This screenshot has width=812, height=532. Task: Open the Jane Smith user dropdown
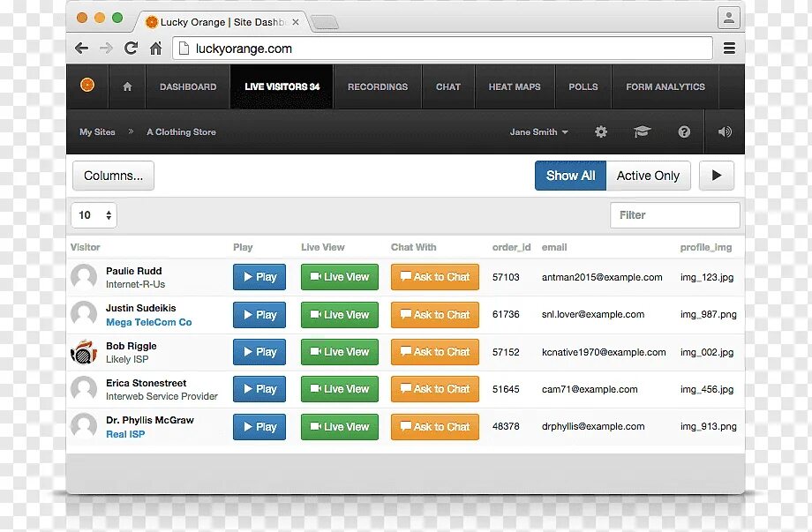(x=538, y=132)
